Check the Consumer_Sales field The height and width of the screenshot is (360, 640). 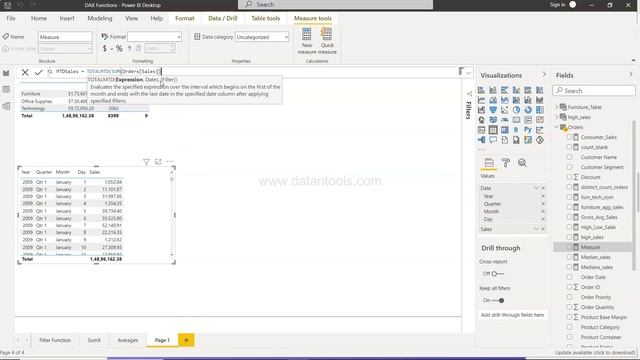coord(569,137)
